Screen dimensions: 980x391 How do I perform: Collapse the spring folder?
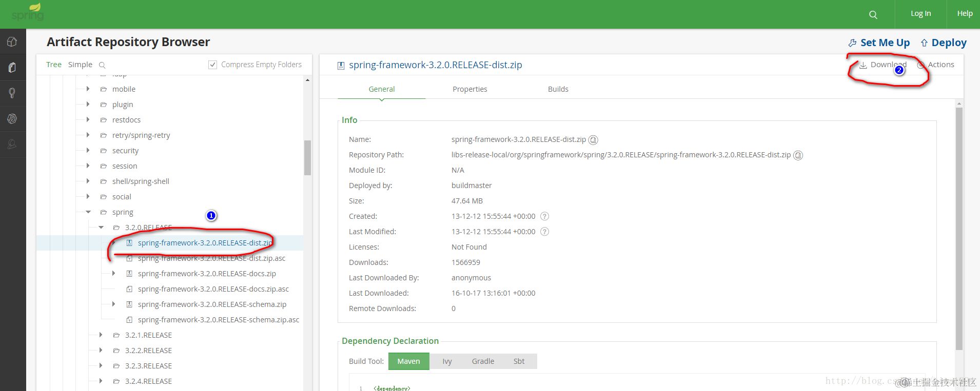tap(88, 212)
